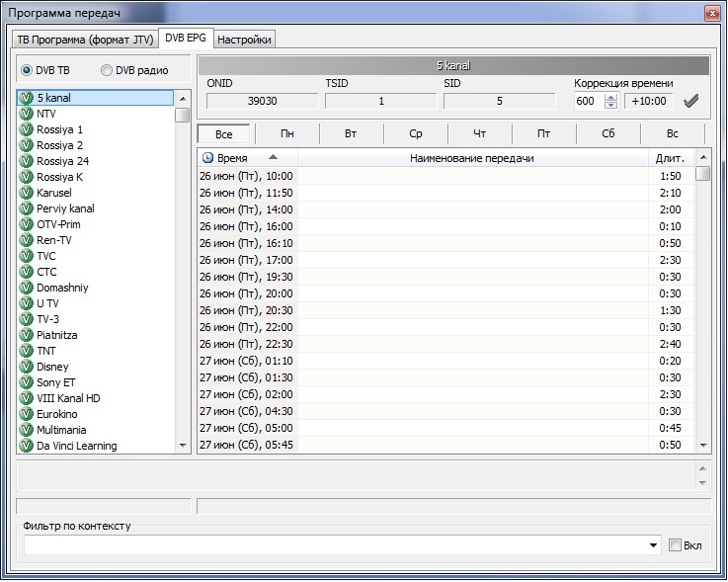The width and height of the screenshot is (728, 582).
Task: Open the context filter dropdown list
Action: [655, 545]
